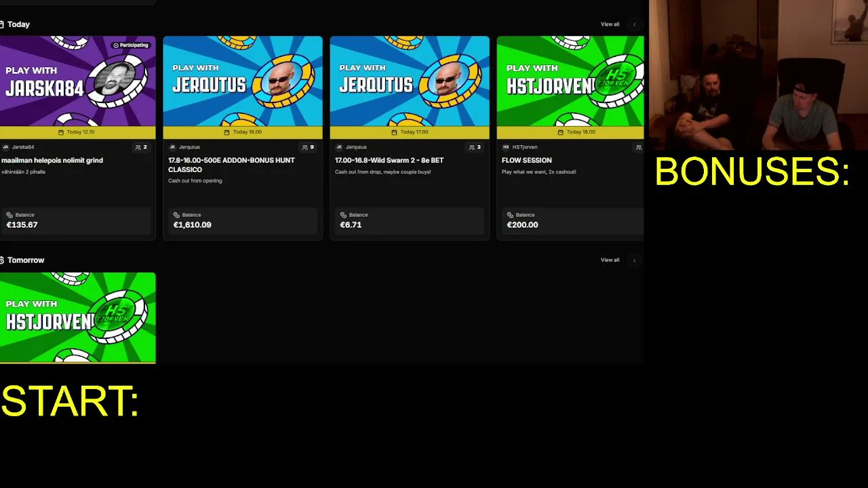Click the icon beside Tomorrow heading
This screenshot has height=488, width=868.
2,260
